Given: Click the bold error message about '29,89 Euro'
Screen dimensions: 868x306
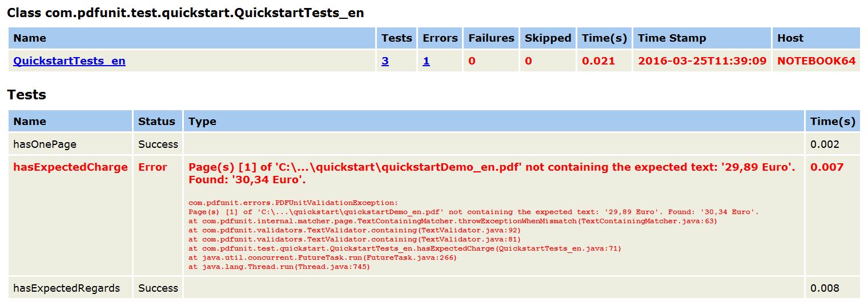Looking at the screenshot, I should point(491,174).
